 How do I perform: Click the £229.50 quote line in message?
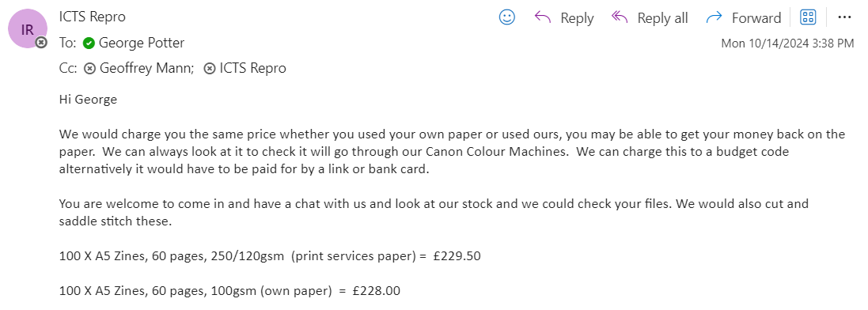point(270,256)
